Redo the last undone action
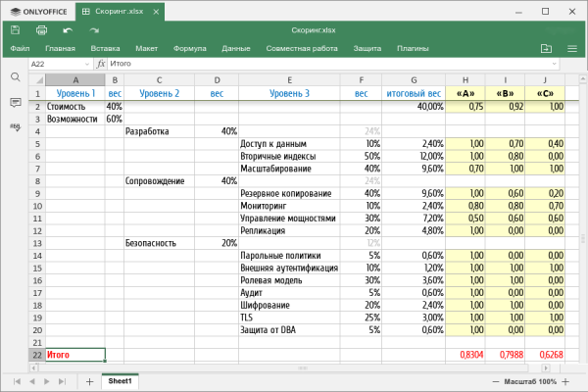 [94, 30]
